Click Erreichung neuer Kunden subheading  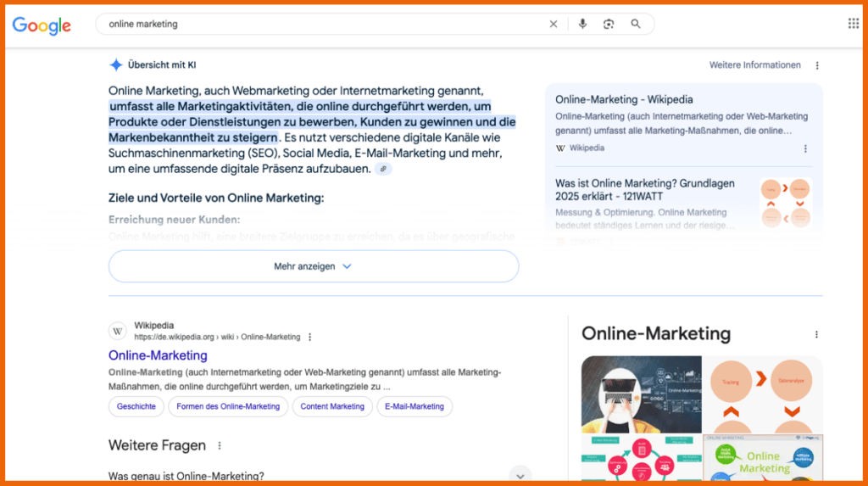(175, 220)
